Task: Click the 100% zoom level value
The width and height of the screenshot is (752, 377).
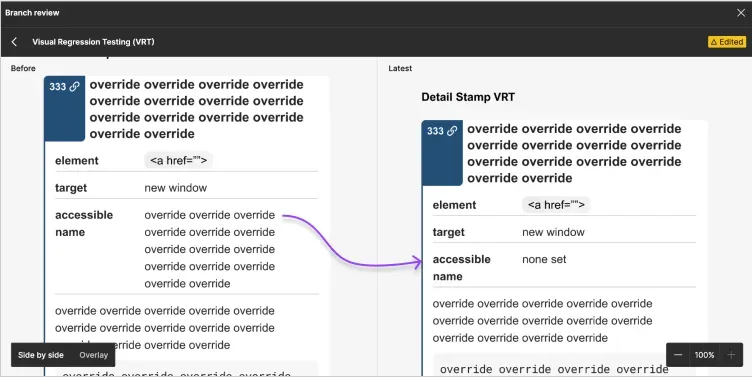Action: click(x=705, y=355)
